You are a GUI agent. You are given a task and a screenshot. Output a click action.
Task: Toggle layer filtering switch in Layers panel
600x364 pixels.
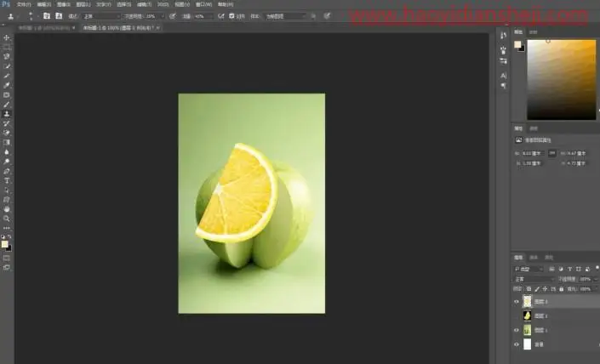coord(597,268)
